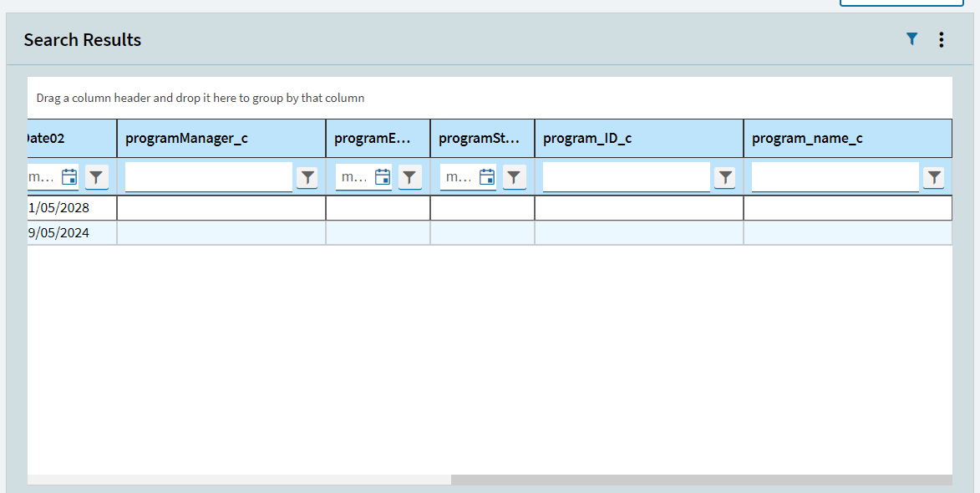
Task: Click the empty programManager_c cell in the 1/05/2028 row
Action: click(x=221, y=207)
